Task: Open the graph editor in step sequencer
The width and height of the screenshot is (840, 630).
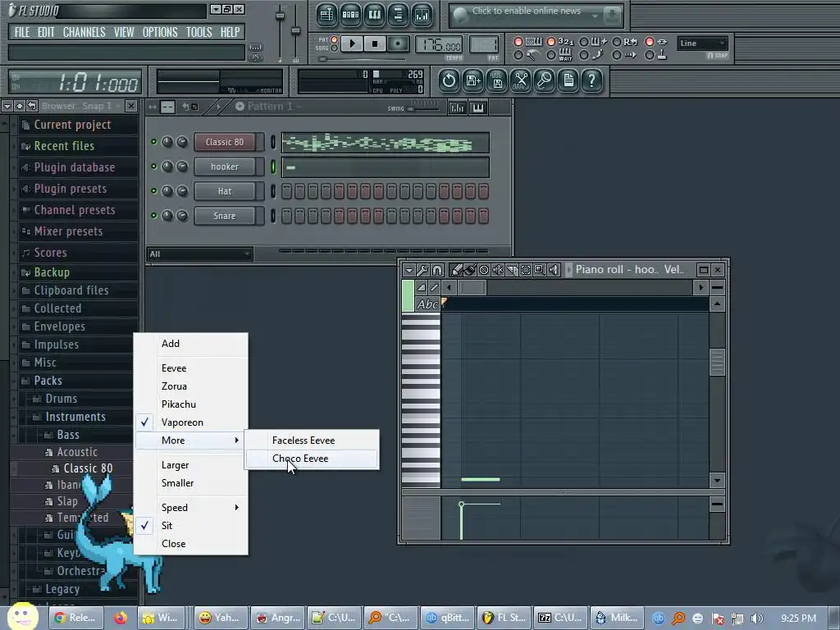Action: (x=458, y=107)
